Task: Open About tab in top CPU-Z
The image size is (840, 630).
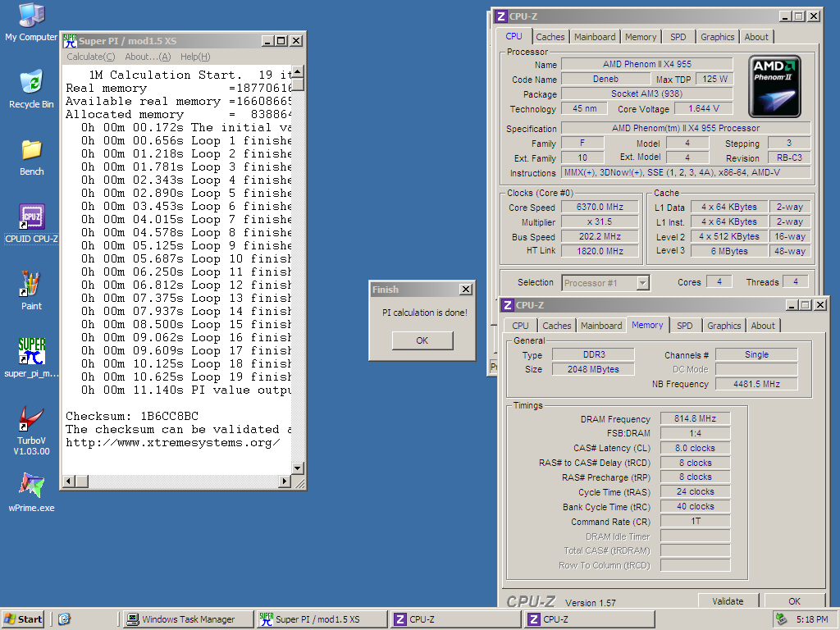Action: (756, 37)
